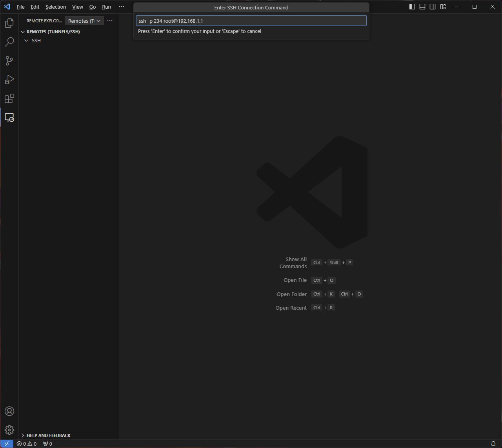Open the Source Control view icon

click(x=9, y=61)
